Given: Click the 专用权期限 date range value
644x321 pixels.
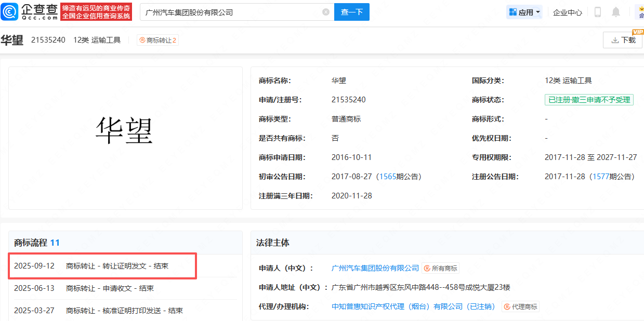Looking at the screenshot, I should point(590,157).
